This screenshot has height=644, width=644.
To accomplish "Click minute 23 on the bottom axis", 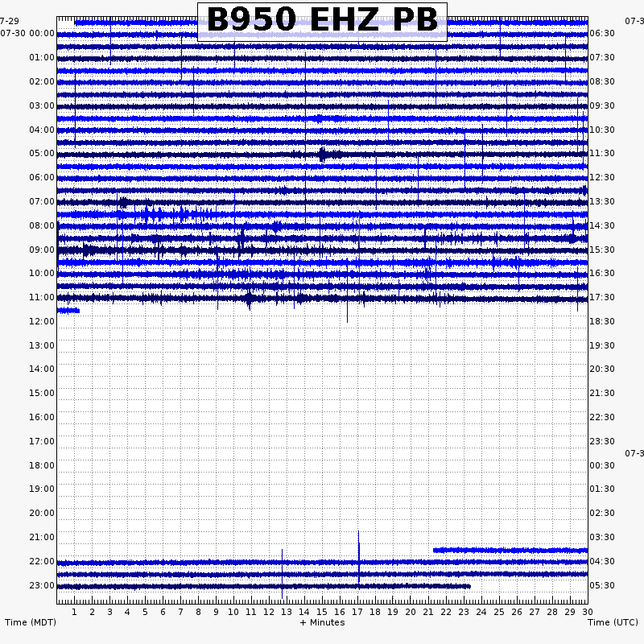I will coord(464,612).
